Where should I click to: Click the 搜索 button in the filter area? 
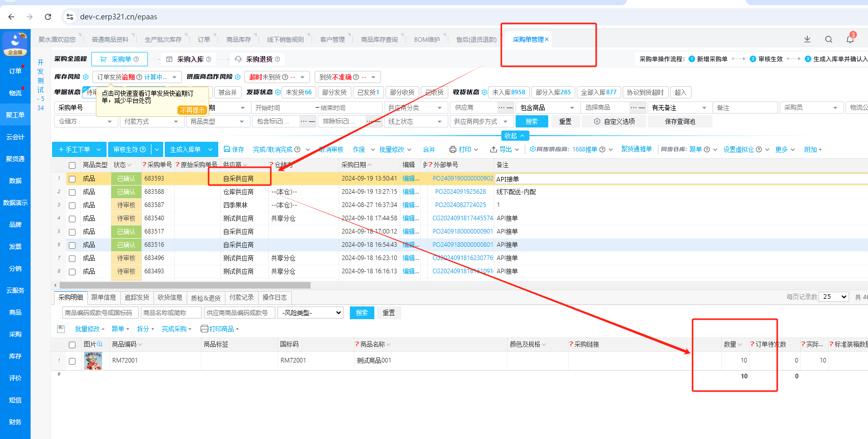point(532,121)
